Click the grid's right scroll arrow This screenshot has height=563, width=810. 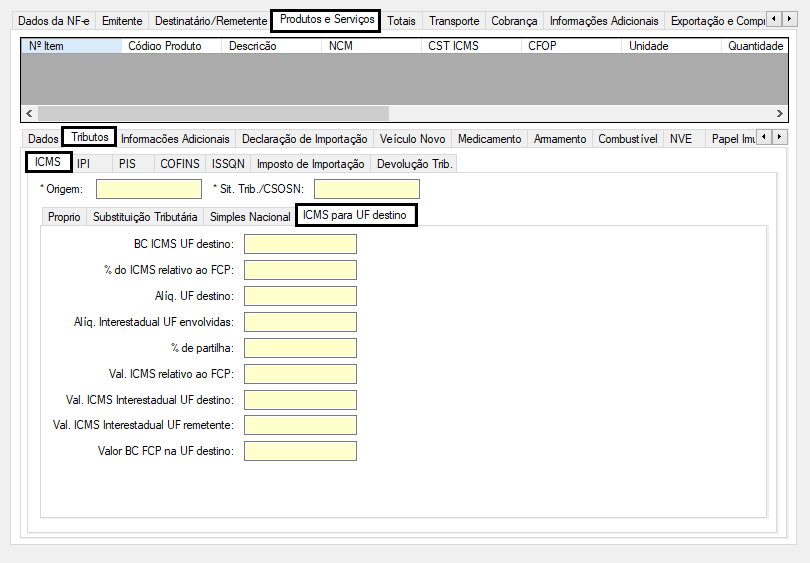tap(780, 113)
